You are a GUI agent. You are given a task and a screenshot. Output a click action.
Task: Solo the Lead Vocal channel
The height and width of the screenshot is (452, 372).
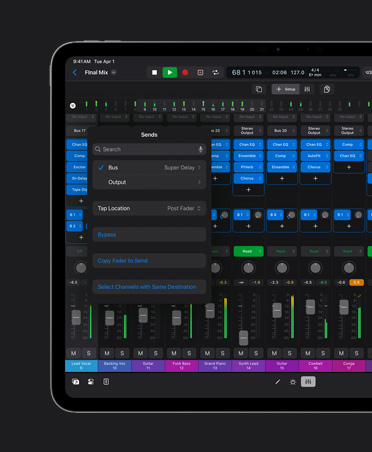tap(89, 353)
